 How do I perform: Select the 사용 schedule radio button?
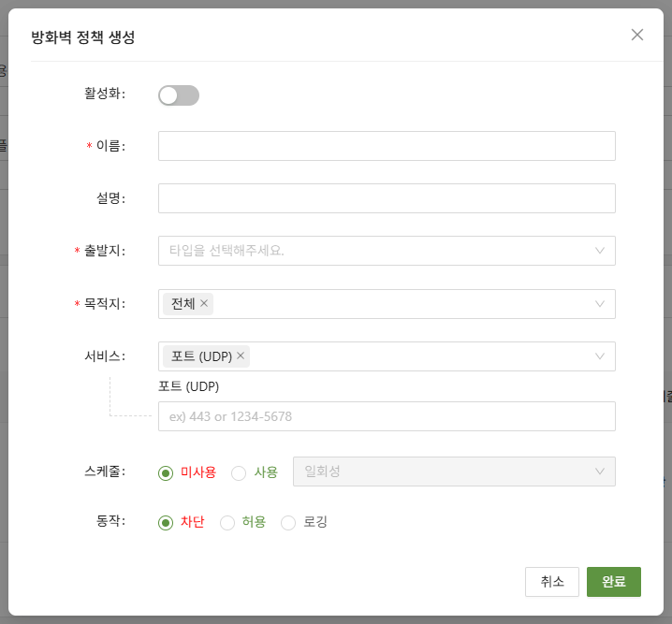(239, 472)
